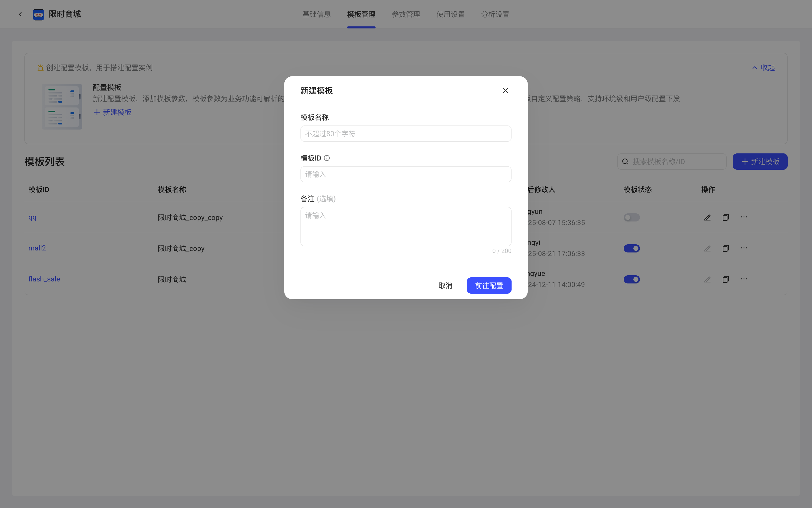Click the 模板列表 heading

point(44,162)
